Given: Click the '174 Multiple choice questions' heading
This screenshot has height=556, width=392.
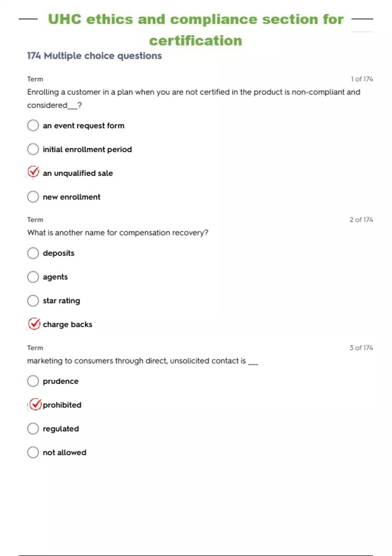Looking at the screenshot, I should [94, 56].
